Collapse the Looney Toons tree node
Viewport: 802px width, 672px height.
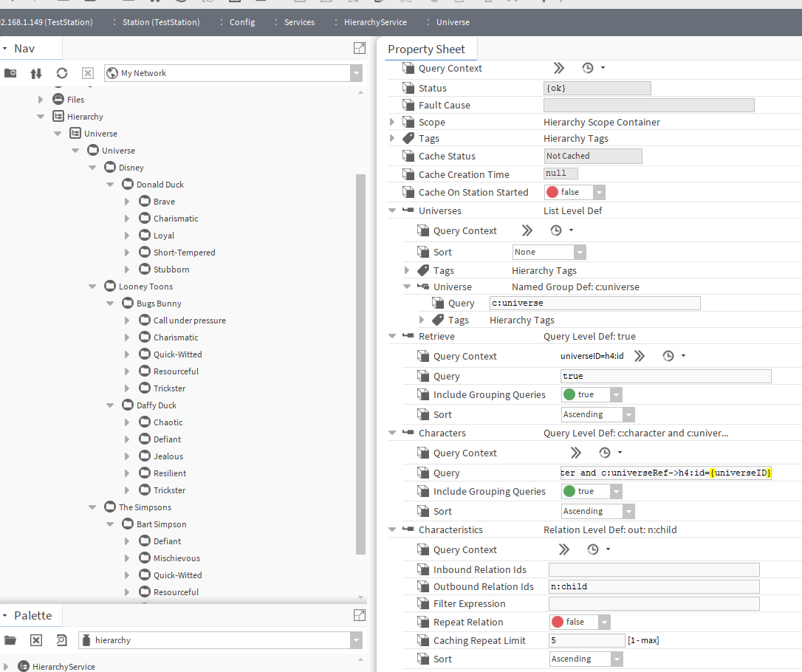92,287
